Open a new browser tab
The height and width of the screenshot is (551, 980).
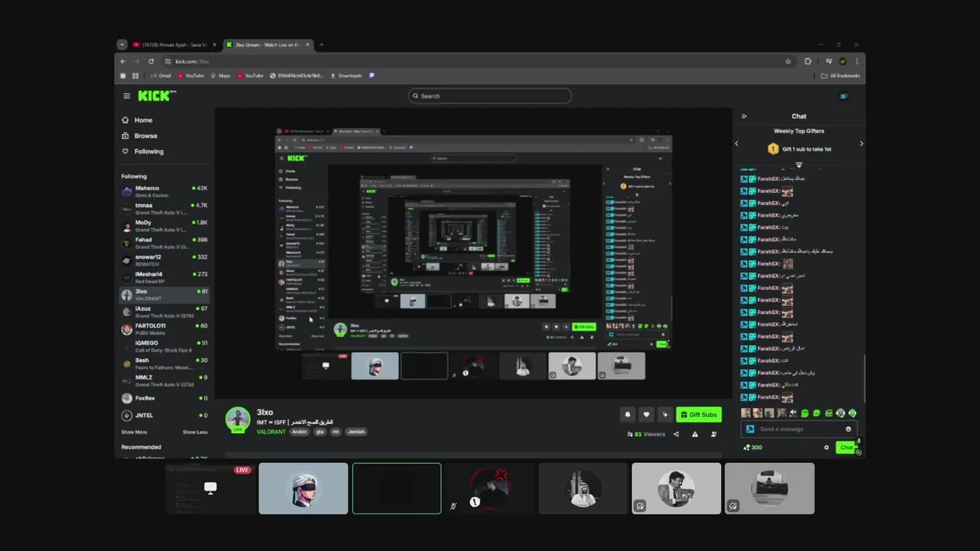pos(322,44)
